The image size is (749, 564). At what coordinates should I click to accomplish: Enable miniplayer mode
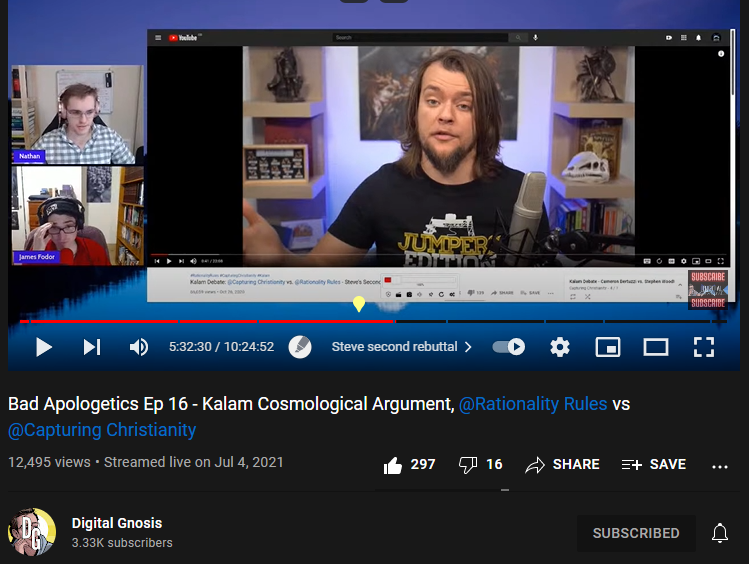pos(608,347)
